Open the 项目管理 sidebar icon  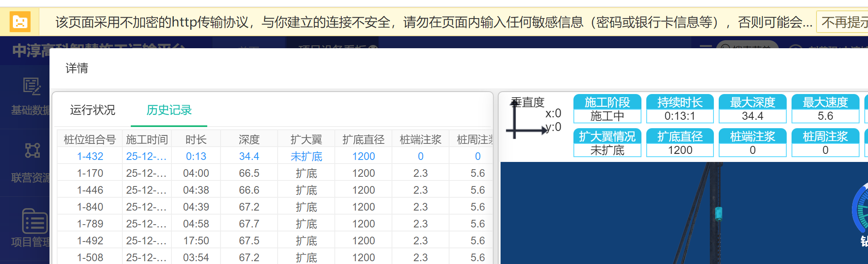coord(34,221)
